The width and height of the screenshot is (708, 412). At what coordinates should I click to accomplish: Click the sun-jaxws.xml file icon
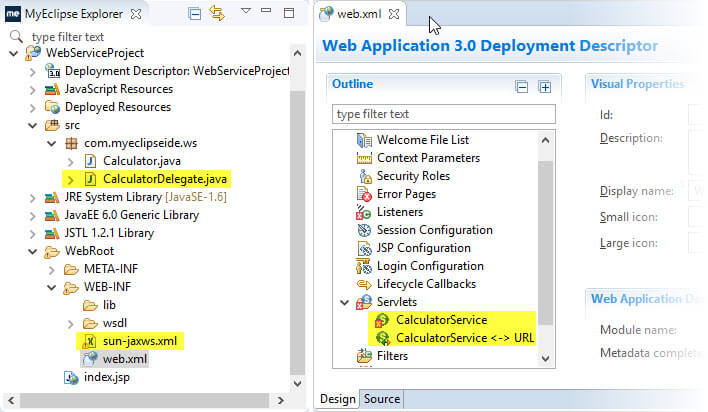(x=89, y=342)
